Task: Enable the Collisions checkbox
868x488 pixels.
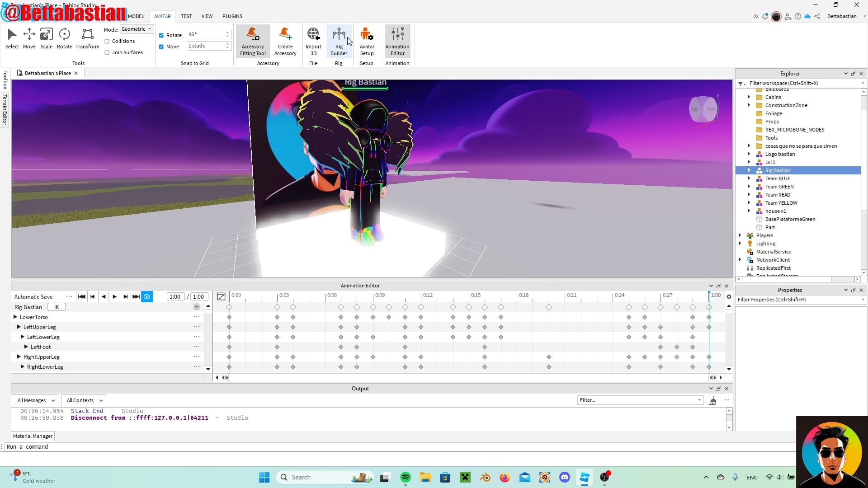Action: [x=107, y=41]
